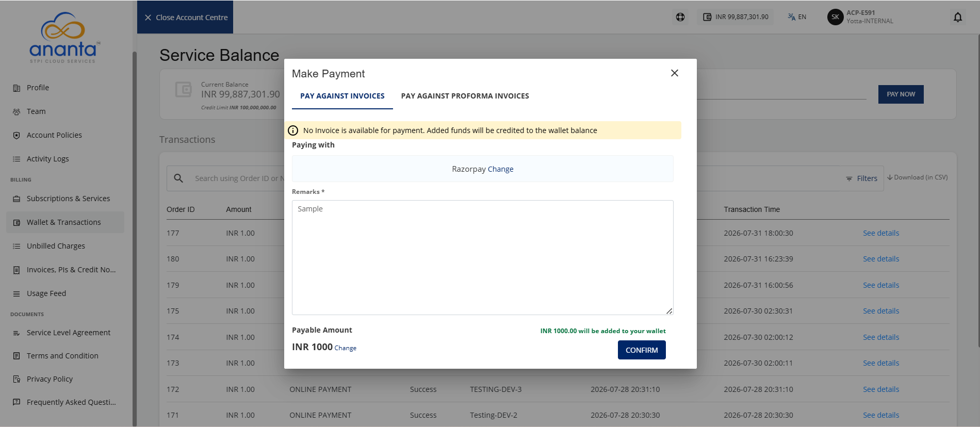Click the sidebar vertical scrollbar

pos(135,238)
